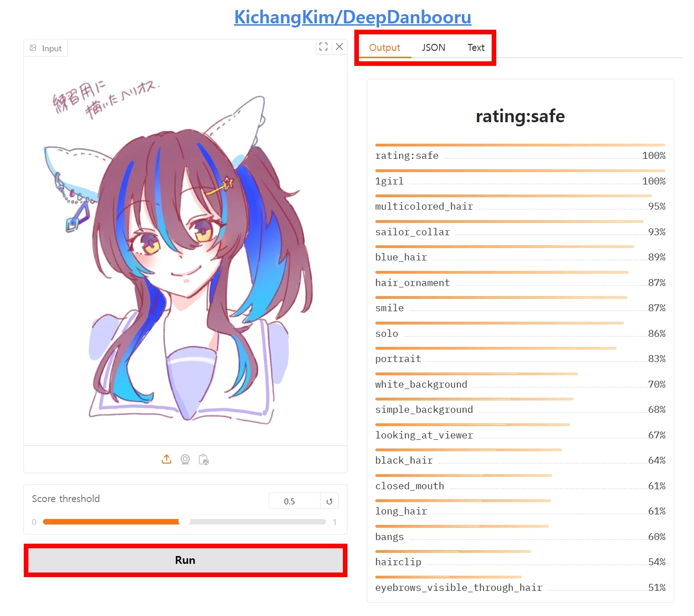Switch to the JSON tab
694x616 pixels.
point(433,48)
